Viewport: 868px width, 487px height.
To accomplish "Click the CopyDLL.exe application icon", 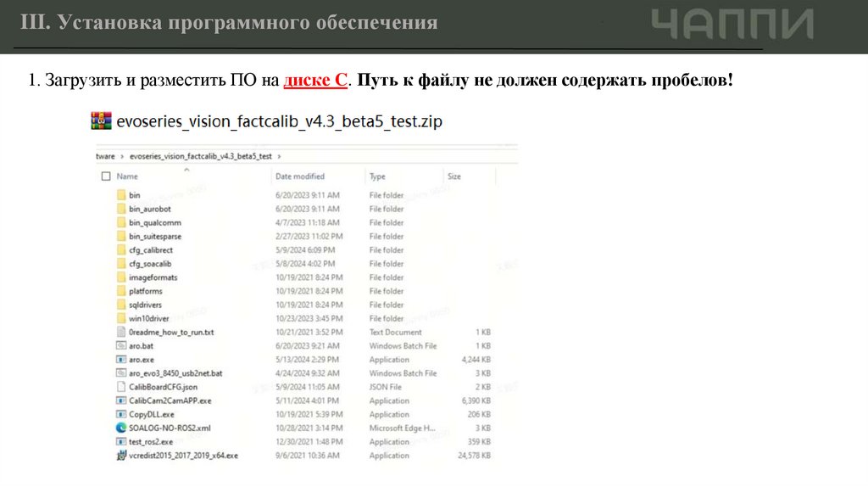I will pyautogui.click(x=121, y=414).
